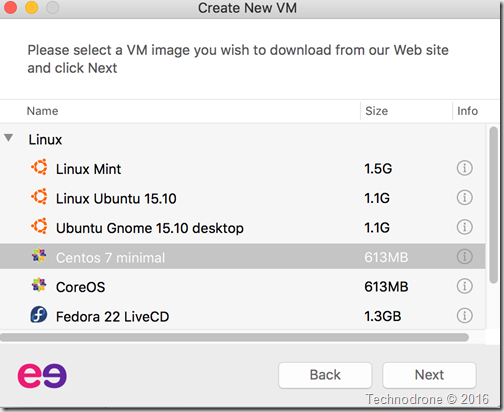Image resolution: width=504 pixels, height=412 pixels.
Task: Click the Linux Mint Ubuntu-style icon
Action: pos(39,167)
